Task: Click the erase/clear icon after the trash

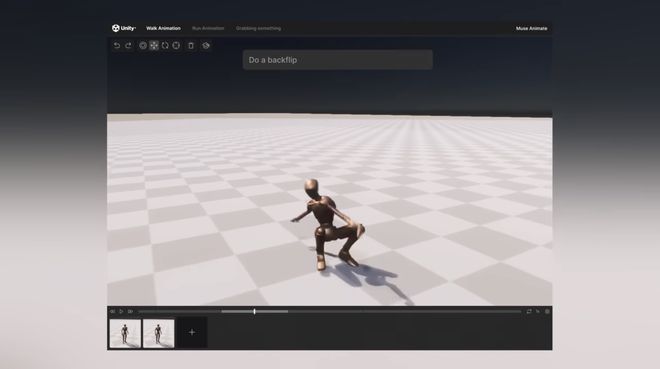Action: click(206, 45)
